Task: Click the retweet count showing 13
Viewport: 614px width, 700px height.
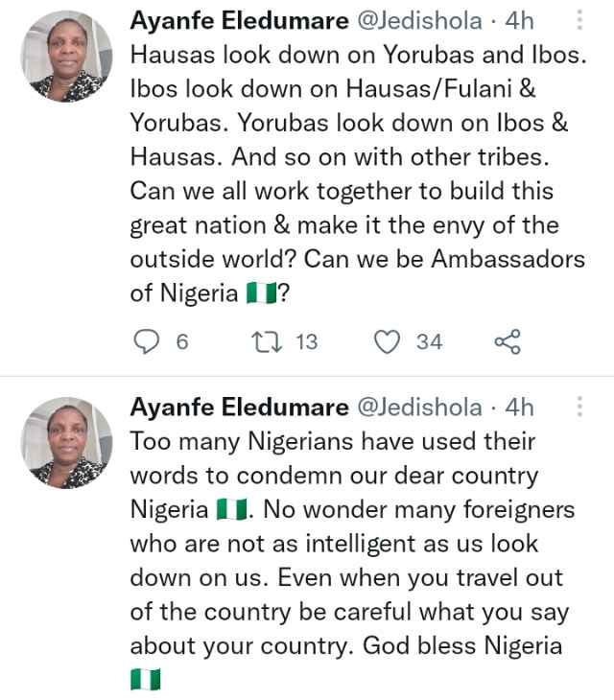Action: coord(305,341)
